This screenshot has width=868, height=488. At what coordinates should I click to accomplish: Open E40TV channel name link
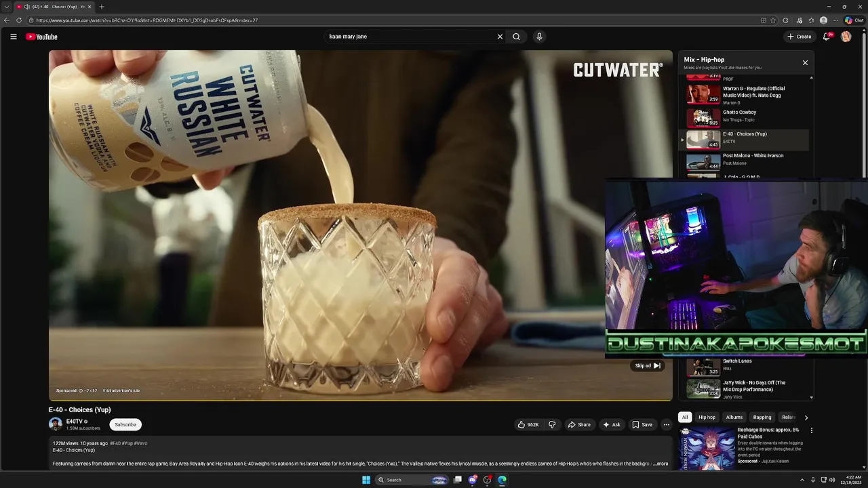(x=75, y=422)
